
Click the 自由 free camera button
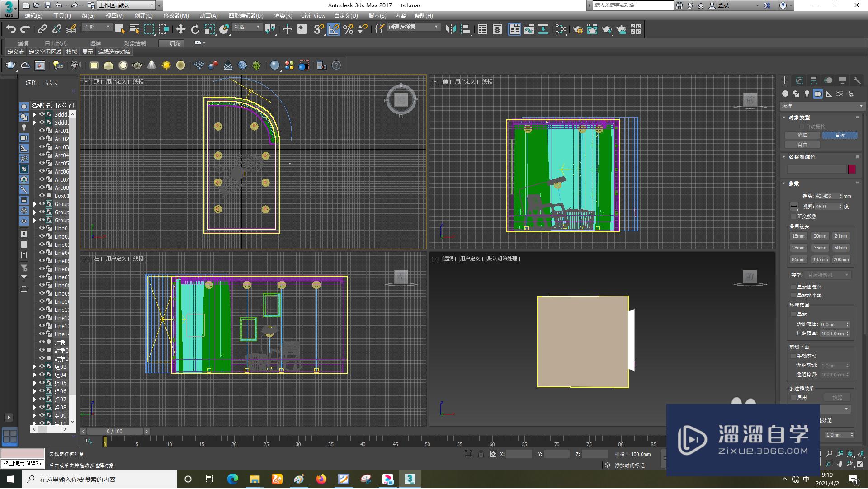[802, 145]
